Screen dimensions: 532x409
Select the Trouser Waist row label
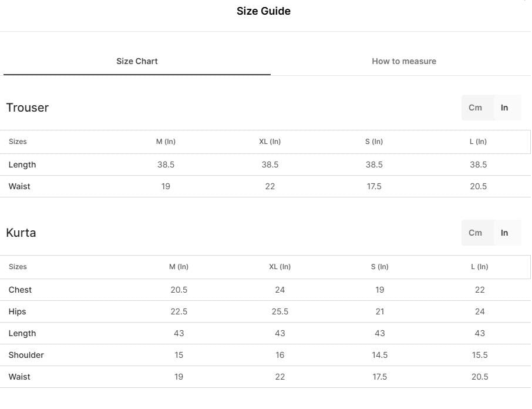(x=19, y=186)
